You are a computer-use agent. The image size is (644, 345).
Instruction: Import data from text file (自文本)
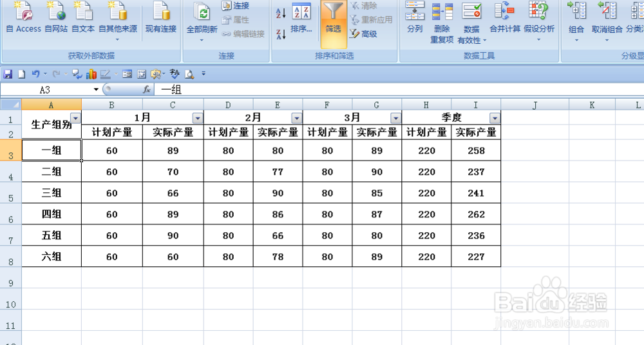click(83, 17)
